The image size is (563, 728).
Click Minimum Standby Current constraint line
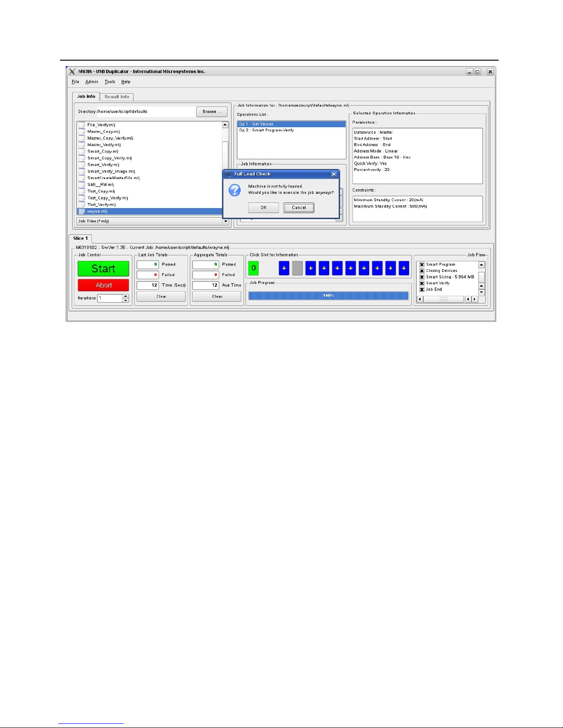[389, 200]
